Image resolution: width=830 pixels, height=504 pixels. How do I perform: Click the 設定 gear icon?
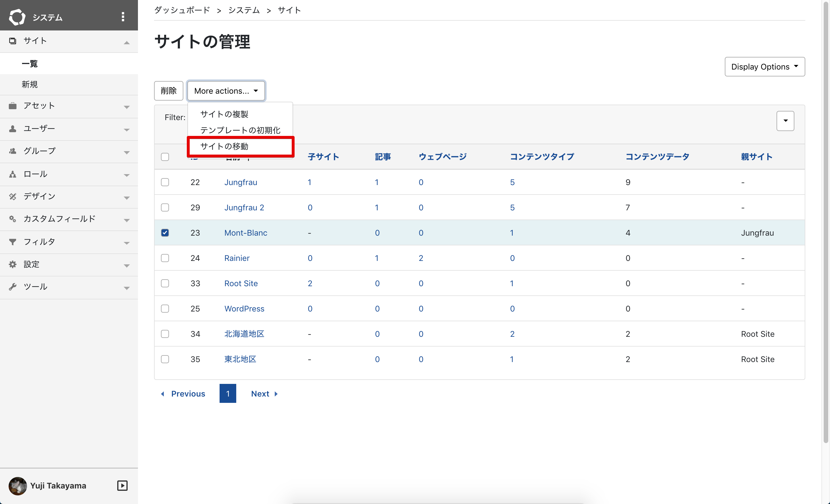(x=13, y=264)
